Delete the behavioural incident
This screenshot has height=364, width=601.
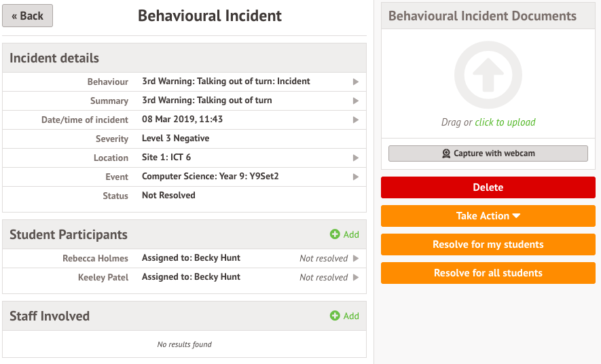pos(488,187)
